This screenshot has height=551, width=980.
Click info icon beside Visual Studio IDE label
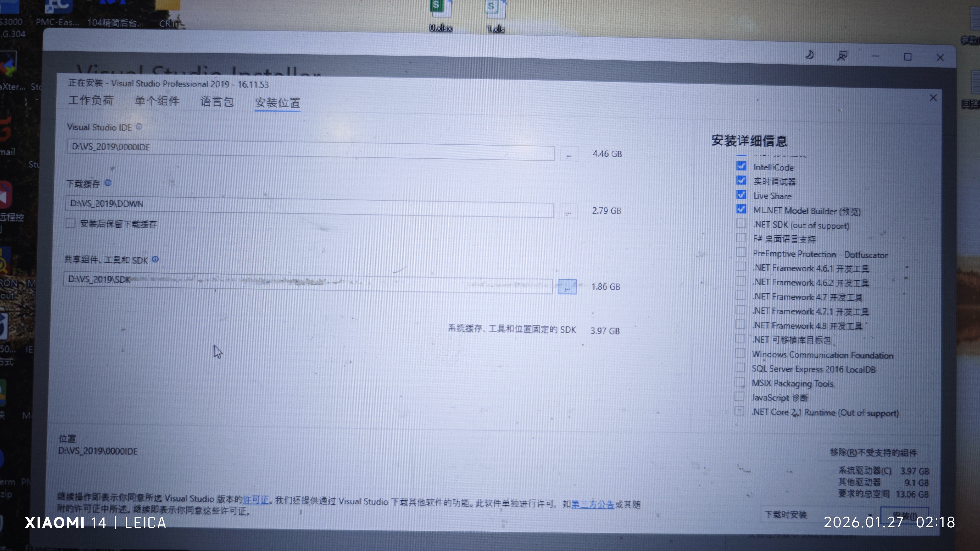pyautogui.click(x=139, y=127)
